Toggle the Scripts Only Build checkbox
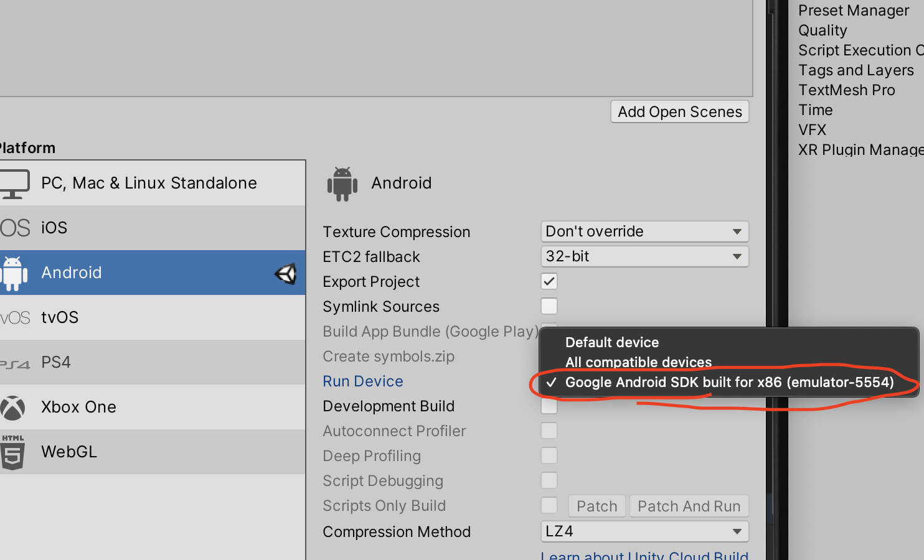The width and height of the screenshot is (924, 560). [549, 505]
